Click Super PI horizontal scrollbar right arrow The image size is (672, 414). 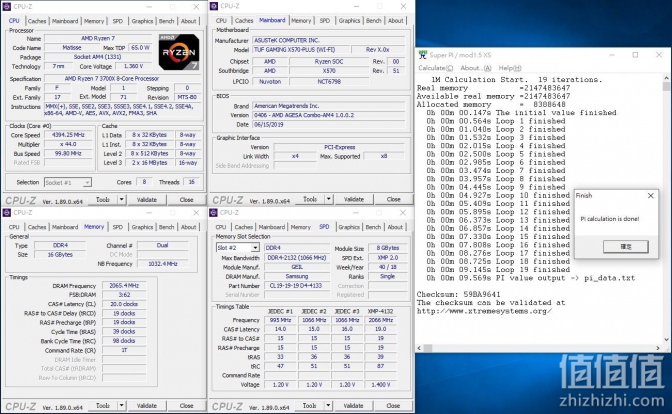658,348
